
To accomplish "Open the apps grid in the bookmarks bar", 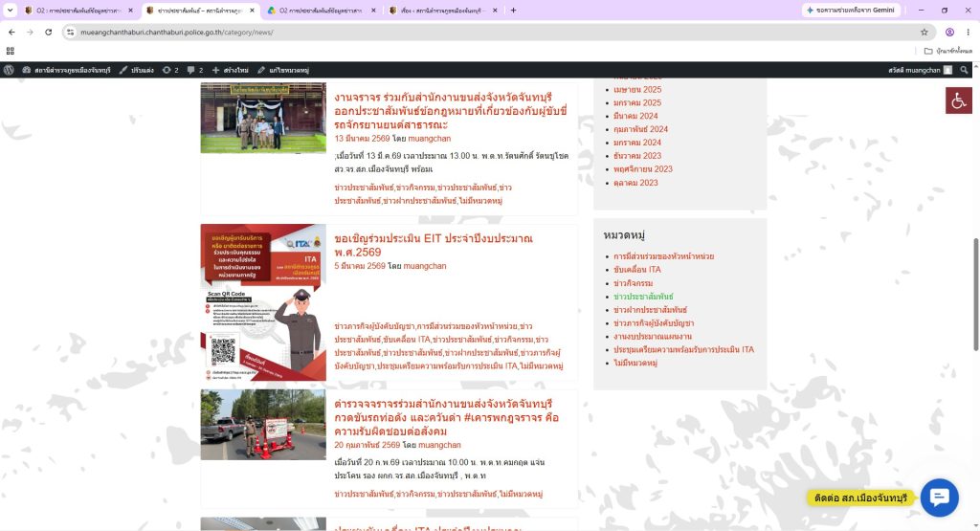I will [10, 51].
